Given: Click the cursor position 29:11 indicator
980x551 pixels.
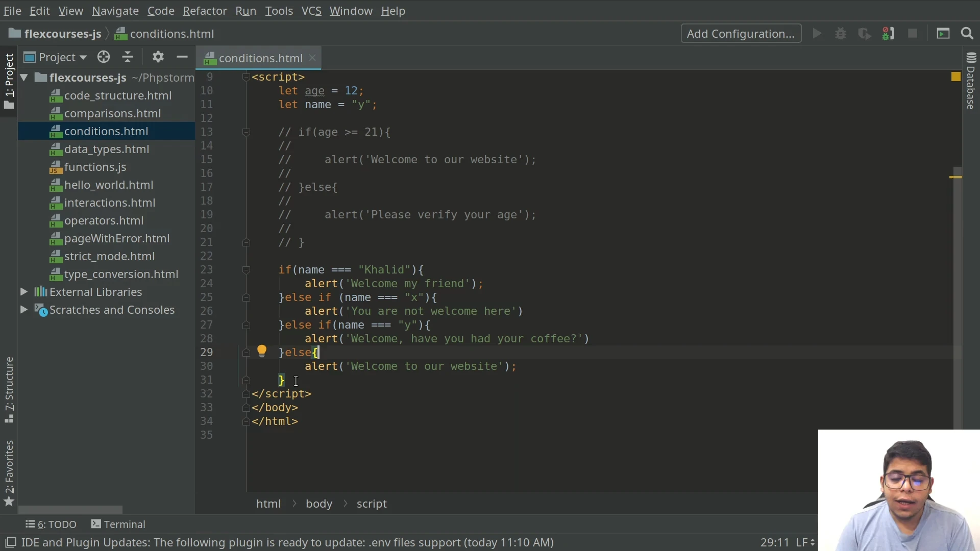Looking at the screenshot, I should point(774,542).
